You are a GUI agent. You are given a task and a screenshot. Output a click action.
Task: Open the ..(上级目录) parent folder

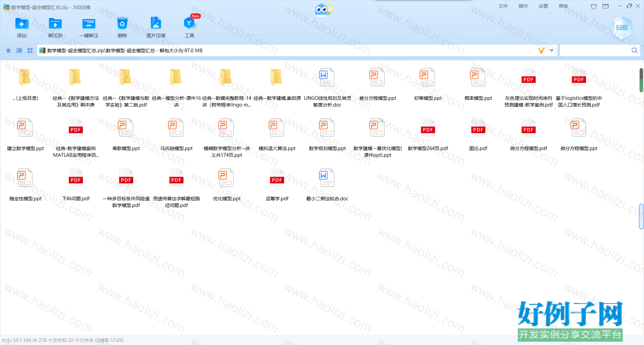point(25,84)
